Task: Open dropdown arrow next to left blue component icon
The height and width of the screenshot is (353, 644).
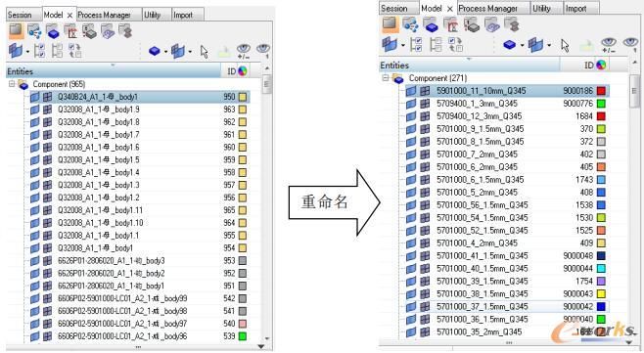Action: 166,52
